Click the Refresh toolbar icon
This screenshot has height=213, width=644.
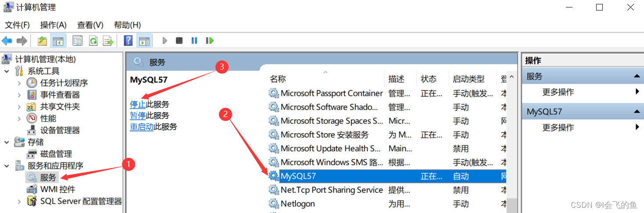pyautogui.click(x=93, y=41)
